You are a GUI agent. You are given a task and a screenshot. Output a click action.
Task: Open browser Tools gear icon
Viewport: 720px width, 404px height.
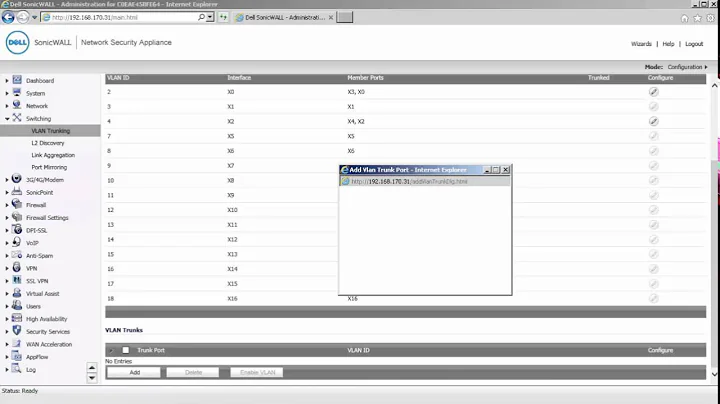pyautogui.click(x=710, y=18)
